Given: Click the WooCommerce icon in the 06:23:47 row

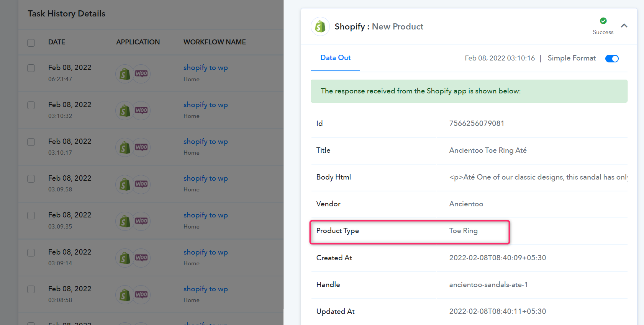Looking at the screenshot, I should point(141,73).
